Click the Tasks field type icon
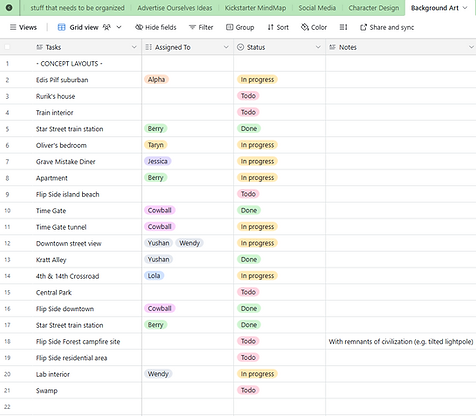The image size is (476, 416). pos(39,47)
